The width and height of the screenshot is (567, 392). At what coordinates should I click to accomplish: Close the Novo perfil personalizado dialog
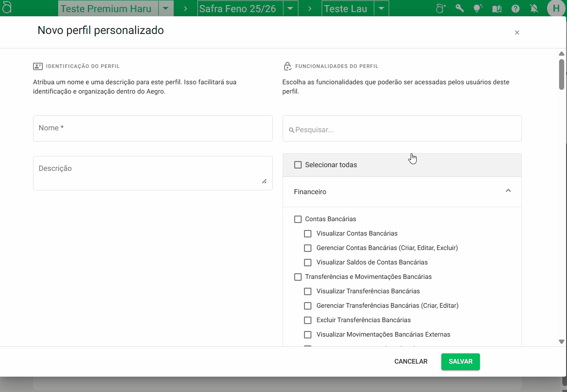click(x=517, y=33)
